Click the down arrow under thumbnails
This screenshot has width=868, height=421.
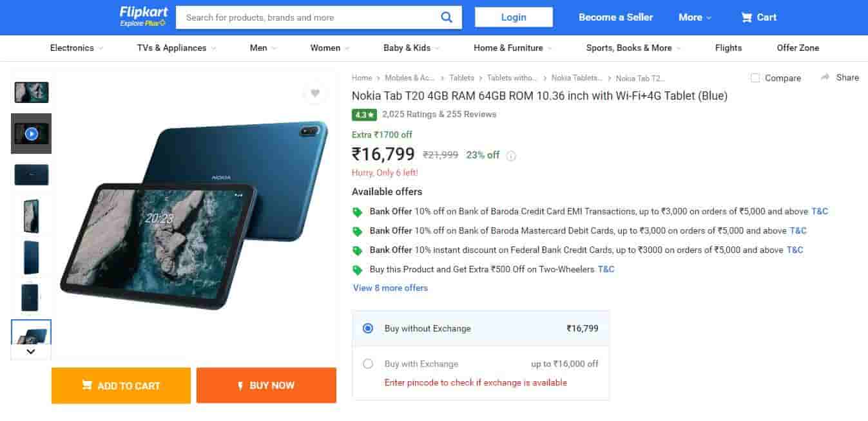[30, 351]
